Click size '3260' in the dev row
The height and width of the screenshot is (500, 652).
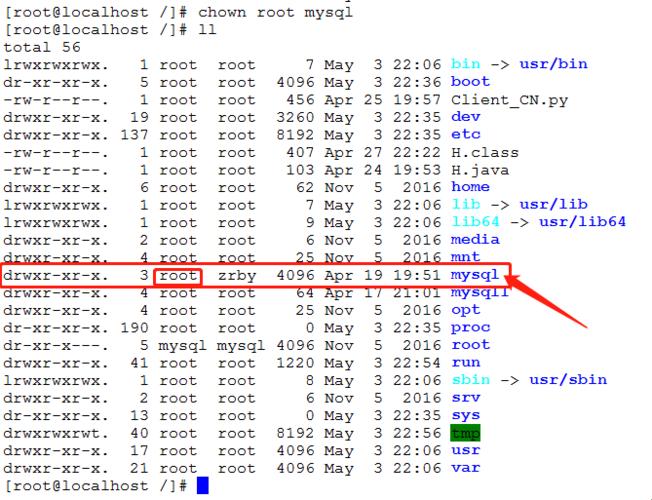(x=295, y=117)
